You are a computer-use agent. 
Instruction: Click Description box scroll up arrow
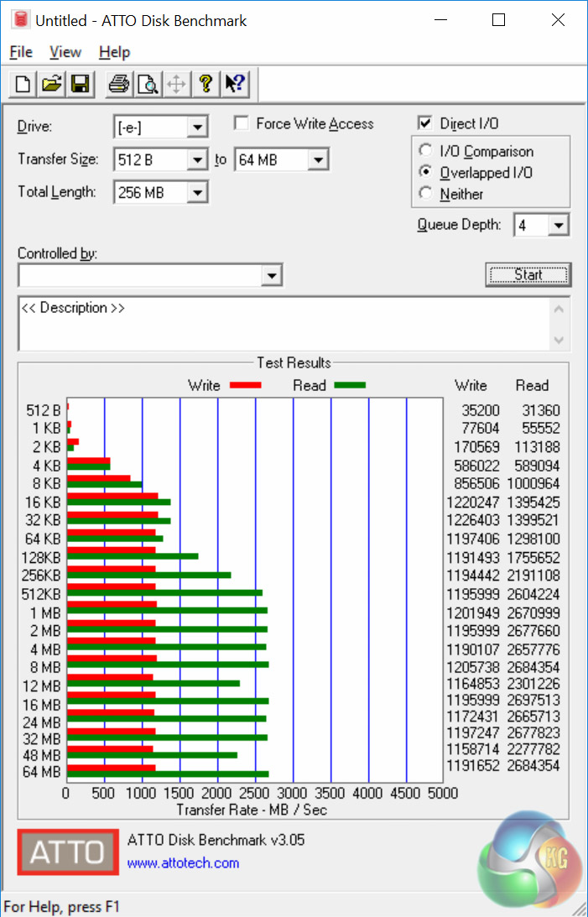coord(559,309)
